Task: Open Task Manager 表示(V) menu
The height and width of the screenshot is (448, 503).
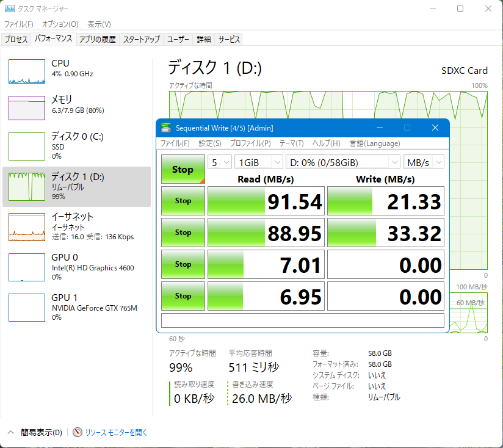Action: coord(99,24)
